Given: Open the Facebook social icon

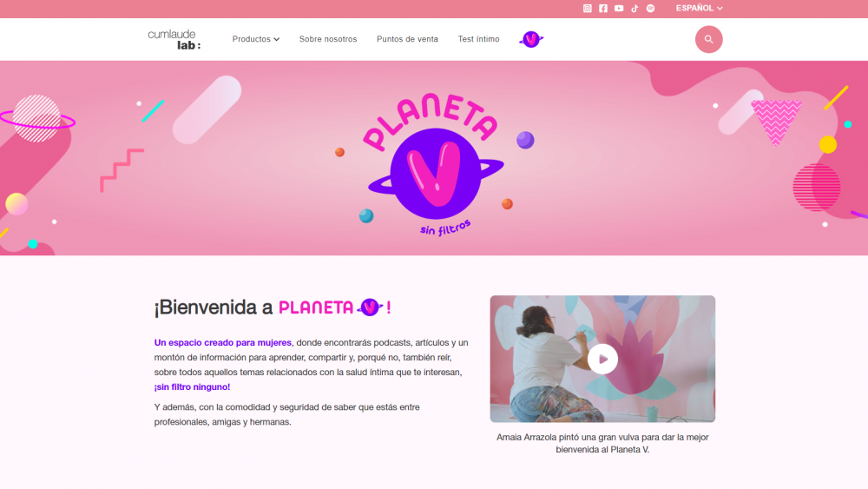Looking at the screenshot, I should click(603, 9).
